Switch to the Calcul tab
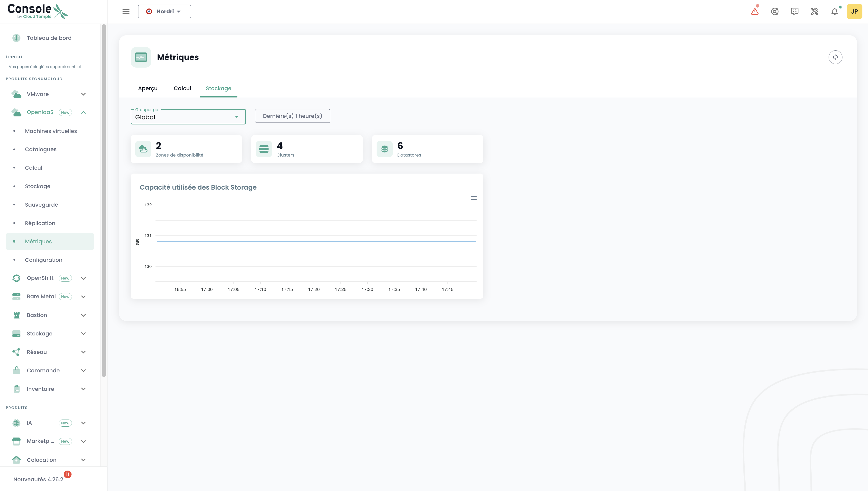The width and height of the screenshot is (868, 491). click(182, 88)
